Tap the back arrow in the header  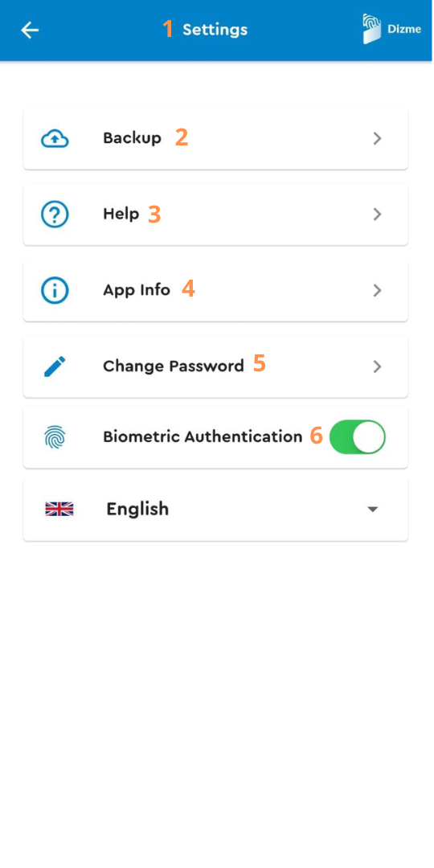30,30
